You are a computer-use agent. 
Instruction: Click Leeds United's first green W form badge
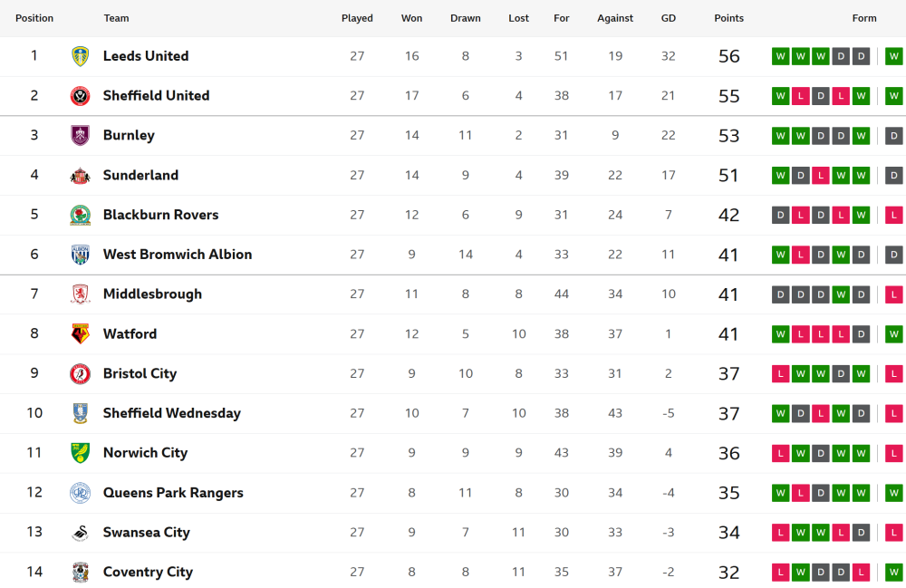pyautogui.click(x=780, y=56)
